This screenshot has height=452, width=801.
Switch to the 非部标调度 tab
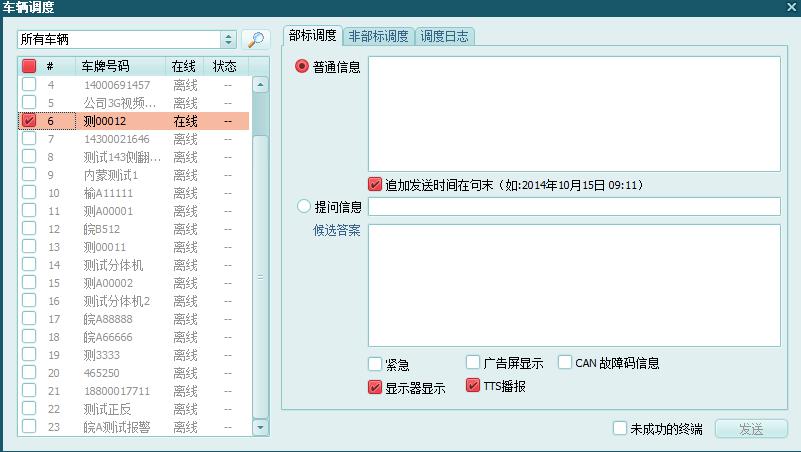coord(378,36)
